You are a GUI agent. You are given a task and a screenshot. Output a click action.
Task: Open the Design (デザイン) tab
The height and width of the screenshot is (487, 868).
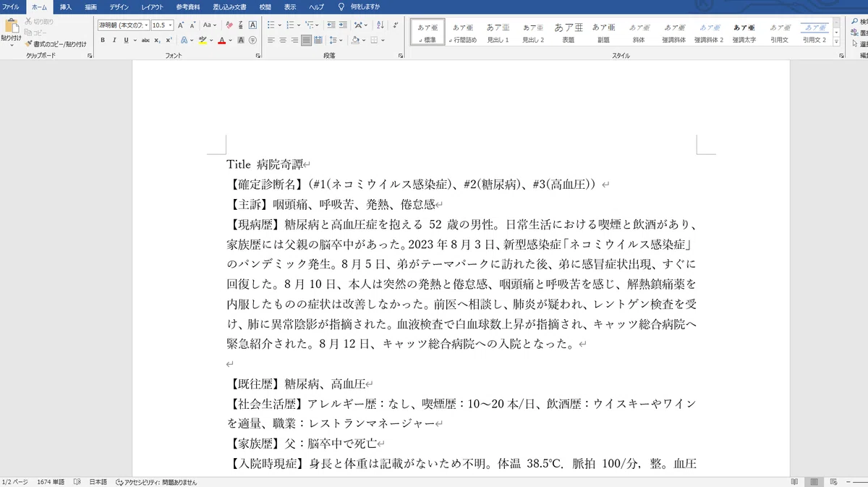(x=119, y=6)
